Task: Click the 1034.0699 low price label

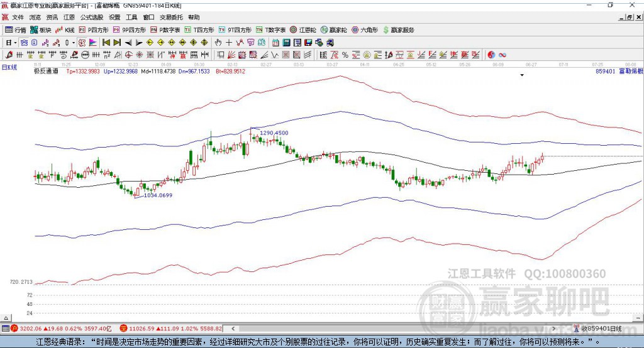Action: point(158,195)
